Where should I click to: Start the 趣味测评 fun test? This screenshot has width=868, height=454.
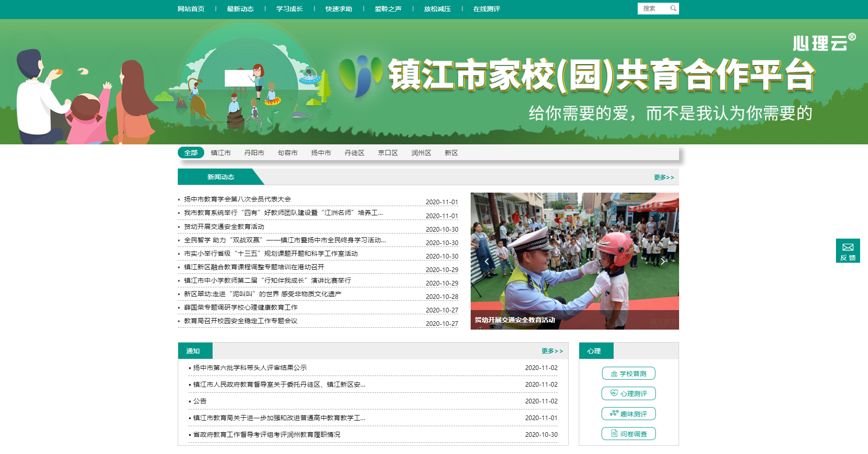pyautogui.click(x=628, y=414)
